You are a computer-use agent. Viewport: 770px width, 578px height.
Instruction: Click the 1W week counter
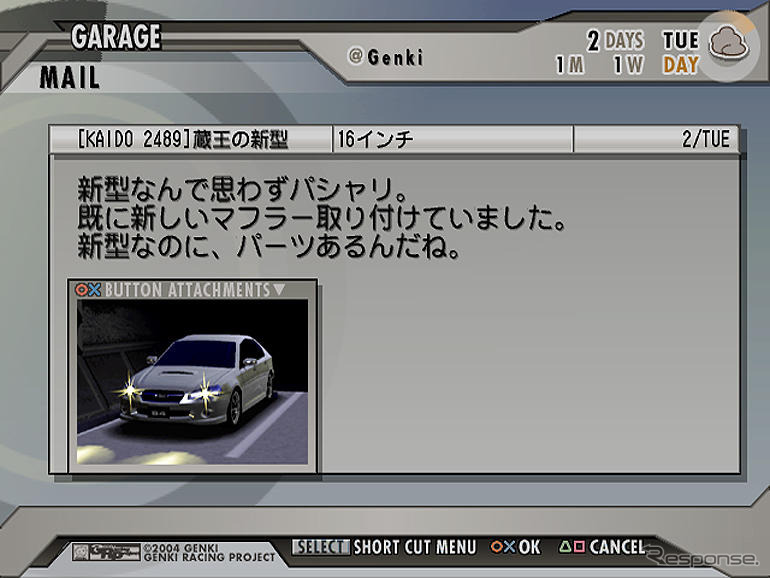[629, 65]
